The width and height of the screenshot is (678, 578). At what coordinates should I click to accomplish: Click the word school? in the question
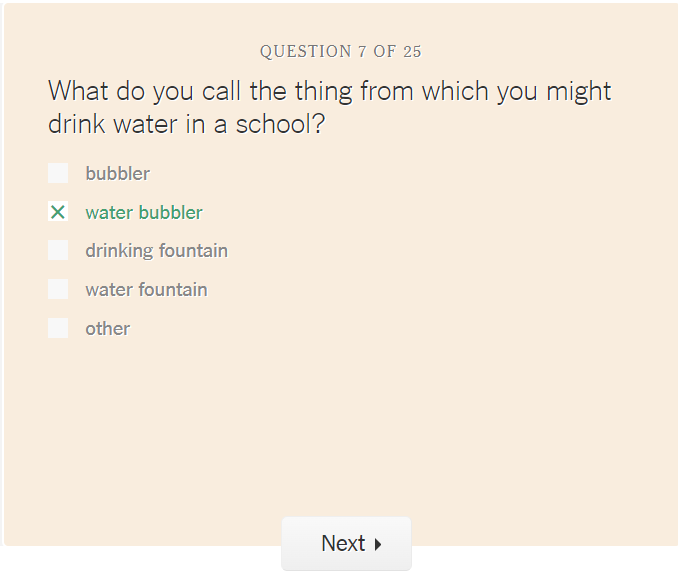(280, 125)
